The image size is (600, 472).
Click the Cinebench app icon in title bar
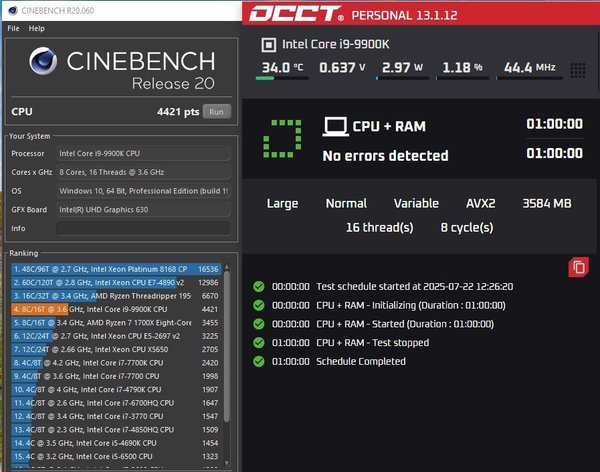[x=13, y=10]
